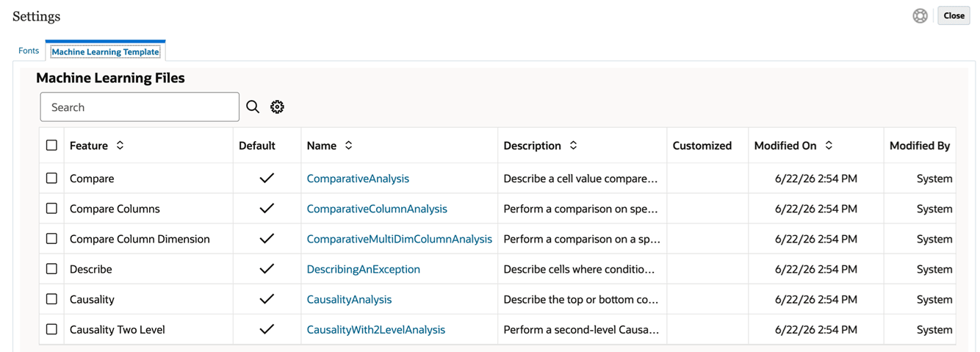Sort by Name column arrows
Screen dimensions: 980x352
coord(348,146)
